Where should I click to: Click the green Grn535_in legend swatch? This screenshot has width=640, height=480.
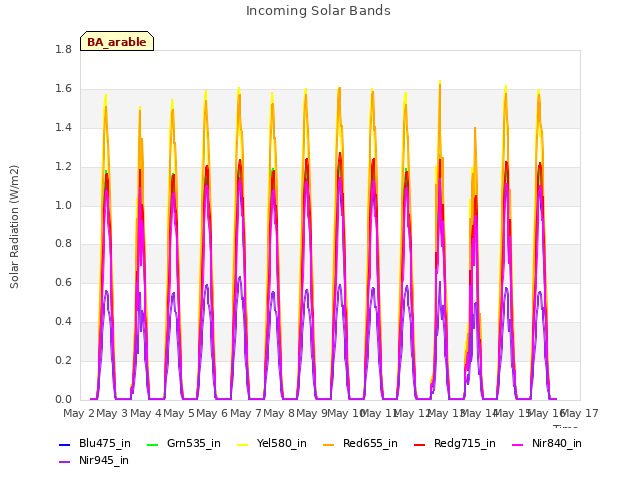(x=152, y=444)
